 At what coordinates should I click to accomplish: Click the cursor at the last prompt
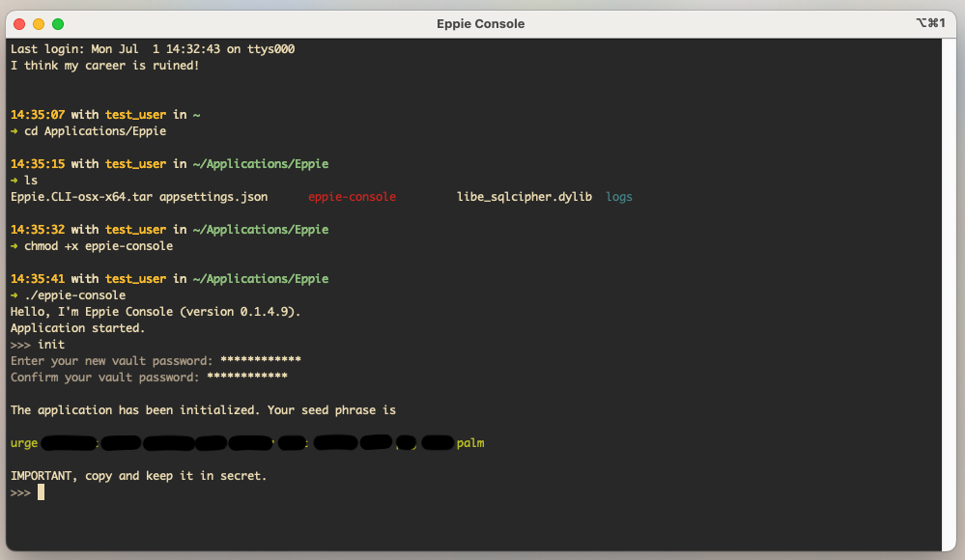point(41,492)
